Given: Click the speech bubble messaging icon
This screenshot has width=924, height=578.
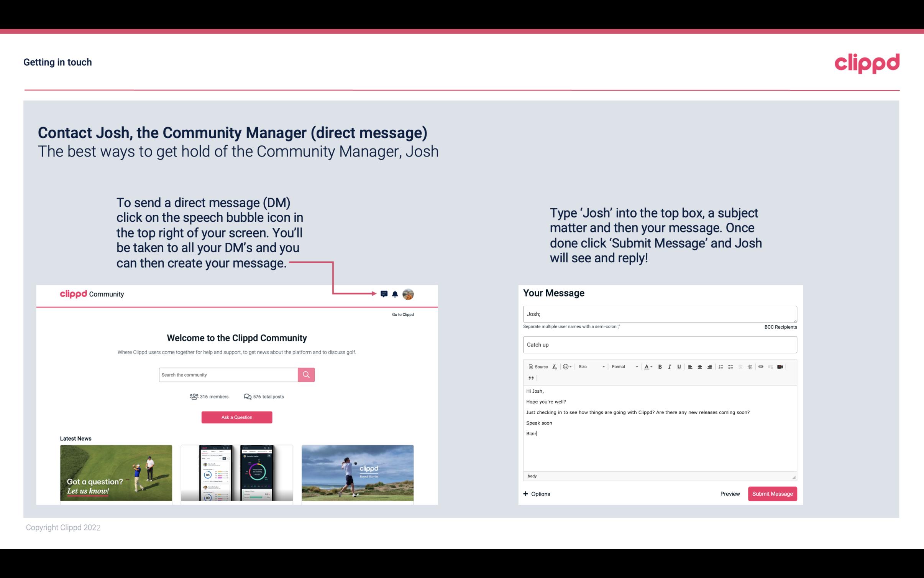Looking at the screenshot, I should click(x=384, y=294).
